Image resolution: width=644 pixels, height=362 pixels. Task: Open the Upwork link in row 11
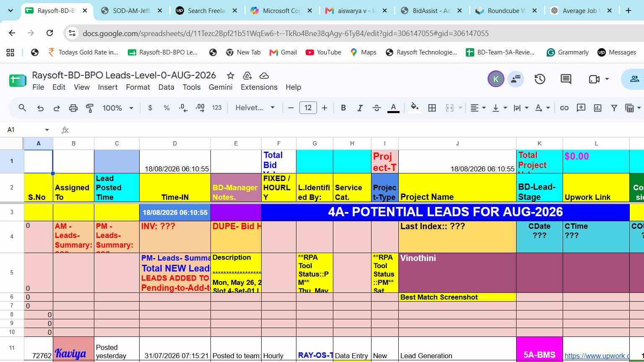[597, 356]
